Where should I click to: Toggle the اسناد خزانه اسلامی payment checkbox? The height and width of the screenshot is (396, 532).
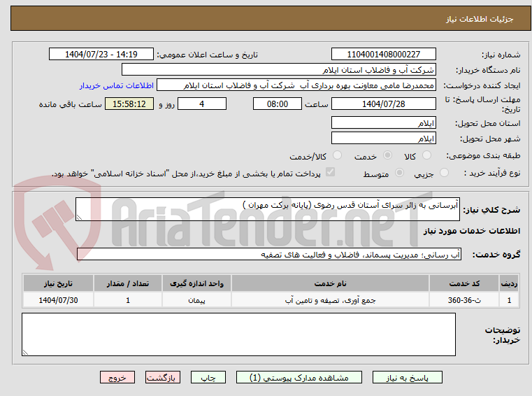330,172
